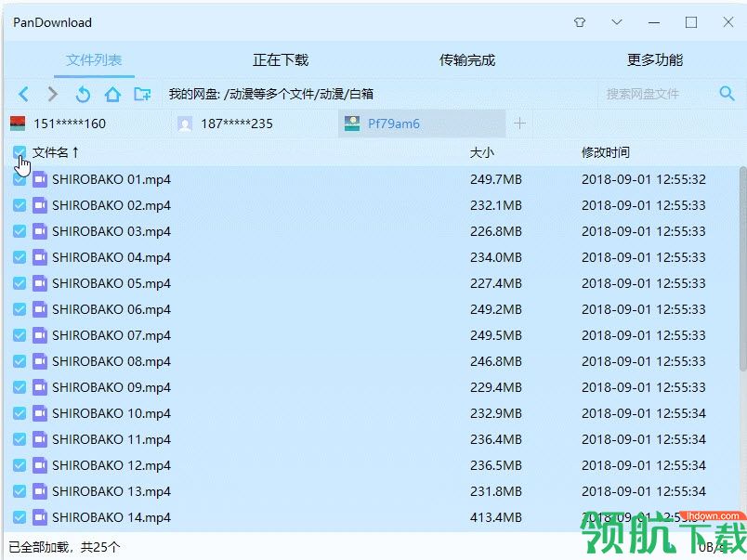Toggle the select-all checkbox beside 文件名
The image size is (747, 560).
pos(20,152)
